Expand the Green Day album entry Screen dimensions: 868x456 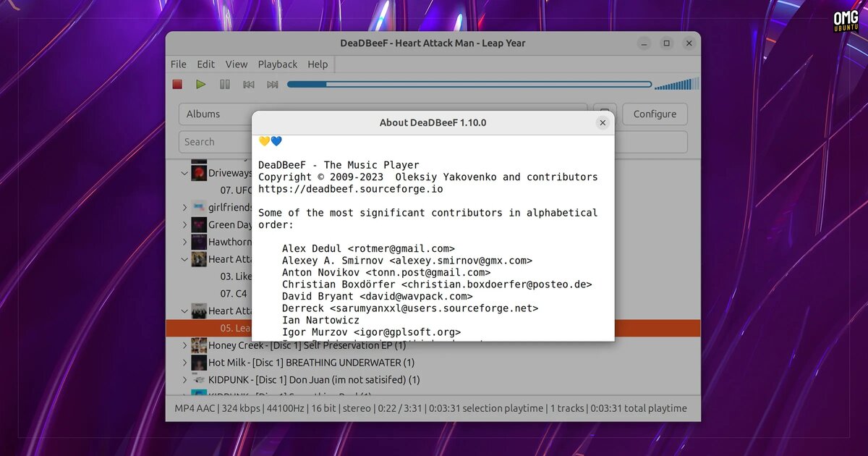coord(184,224)
